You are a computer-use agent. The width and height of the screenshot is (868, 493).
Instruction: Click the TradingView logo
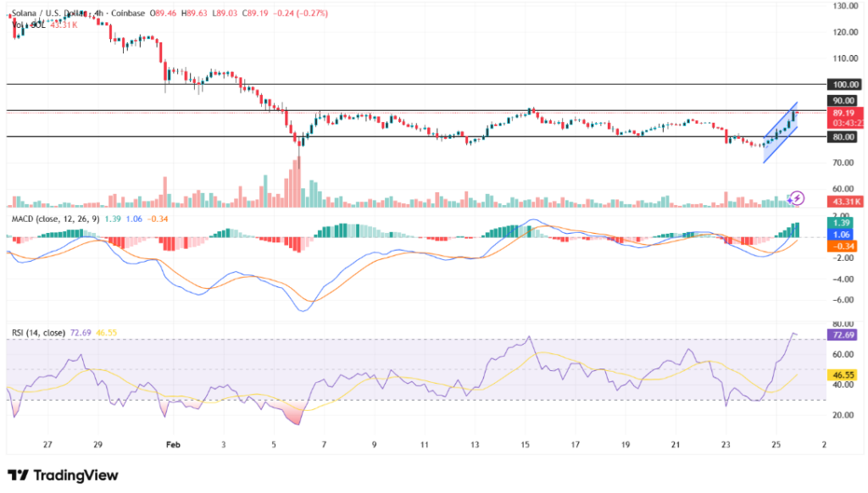pyautogui.click(x=63, y=475)
